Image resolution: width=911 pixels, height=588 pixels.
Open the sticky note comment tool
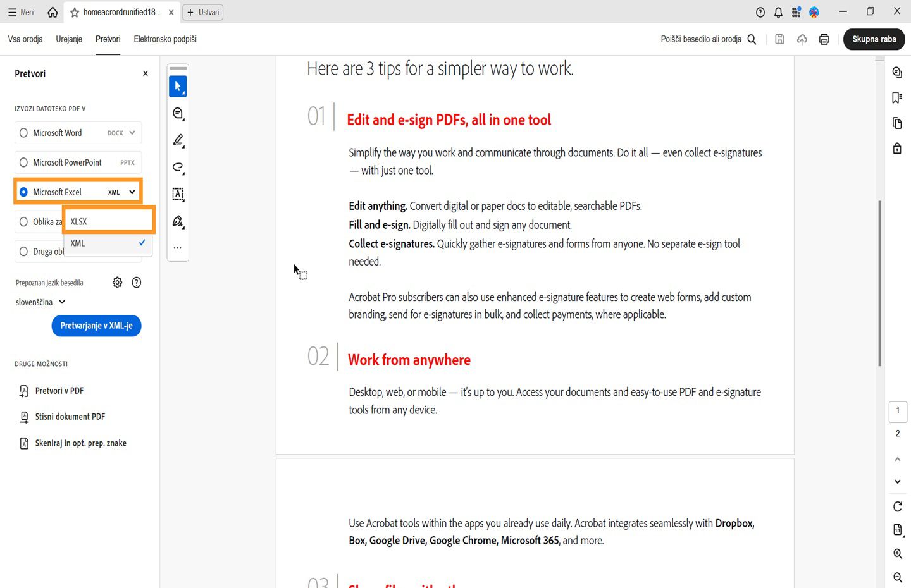pos(178,114)
